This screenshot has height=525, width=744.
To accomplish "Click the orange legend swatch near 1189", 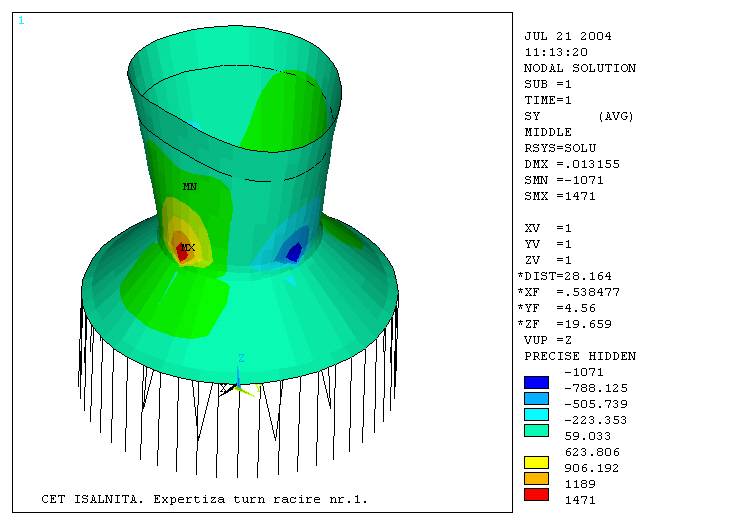I will pyautogui.click(x=536, y=478).
